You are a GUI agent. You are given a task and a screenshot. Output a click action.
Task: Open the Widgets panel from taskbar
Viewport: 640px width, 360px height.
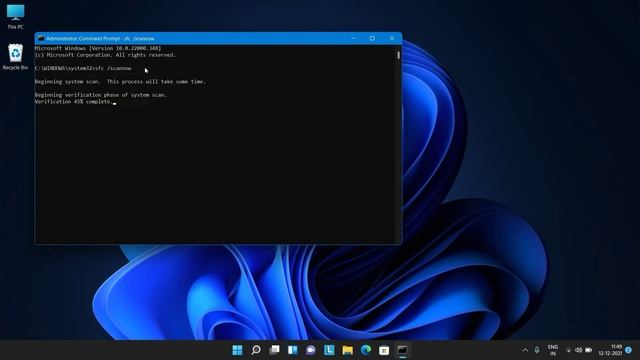tap(293, 350)
